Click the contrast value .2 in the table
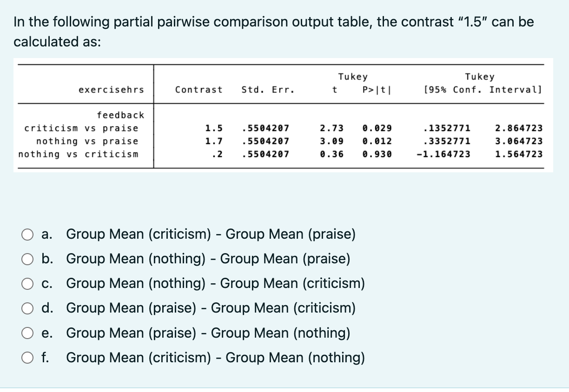Image resolution: width=569 pixels, height=392 pixels. pos(216,154)
